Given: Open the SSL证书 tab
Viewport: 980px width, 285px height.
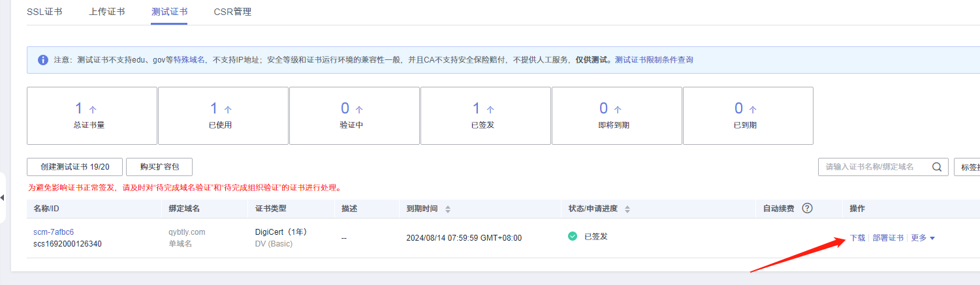Looking at the screenshot, I should point(44,12).
